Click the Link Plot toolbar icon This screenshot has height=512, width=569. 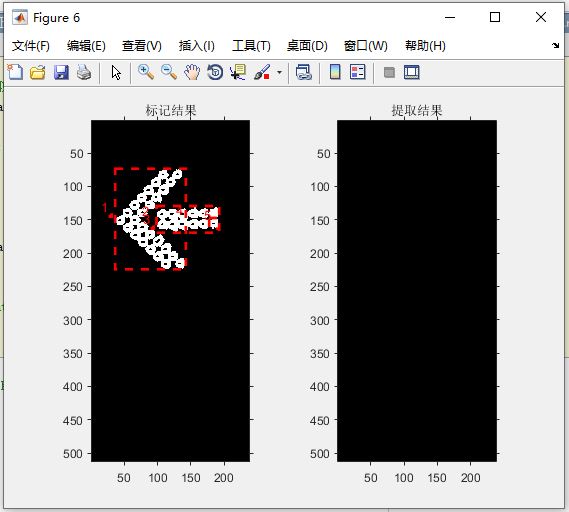point(304,72)
